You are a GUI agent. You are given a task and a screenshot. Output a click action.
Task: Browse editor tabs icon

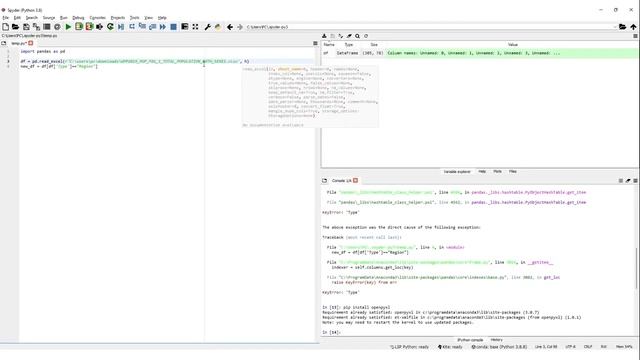[x=4, y=43]
